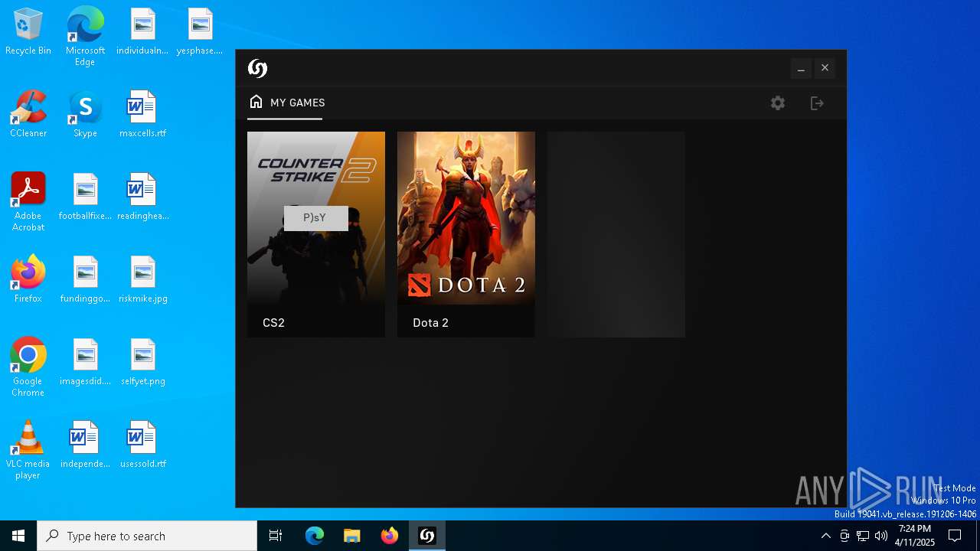
Task: Select the empty placeholder game card
Action: click(x=616, y=234)
